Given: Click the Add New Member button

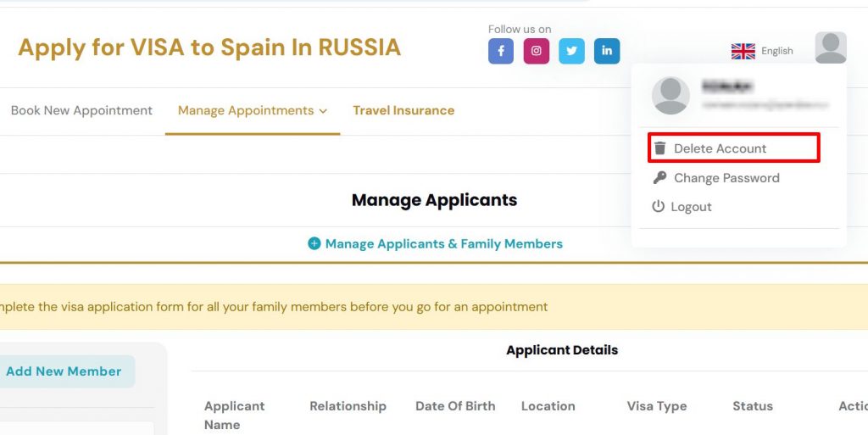Looking at the screenshot, I should (x=64, y=371).
